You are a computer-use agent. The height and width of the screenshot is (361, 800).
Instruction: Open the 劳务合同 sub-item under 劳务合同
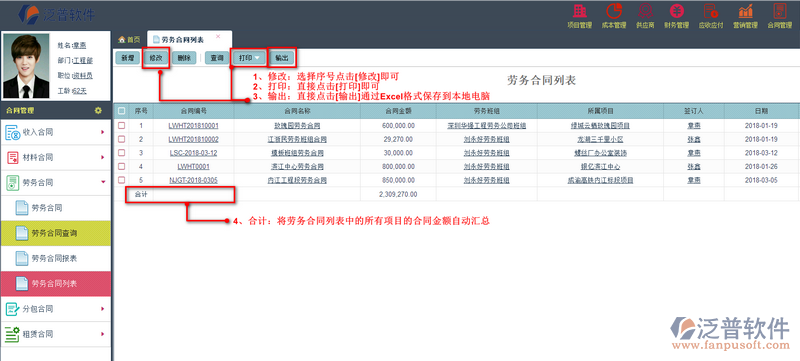(x=56, y=208)
